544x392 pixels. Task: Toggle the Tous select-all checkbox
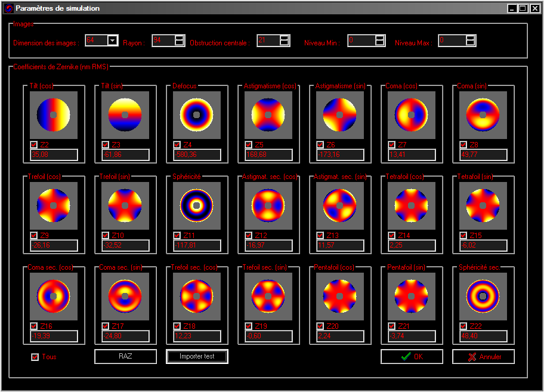pyautogui.click(x=35, y=357)
